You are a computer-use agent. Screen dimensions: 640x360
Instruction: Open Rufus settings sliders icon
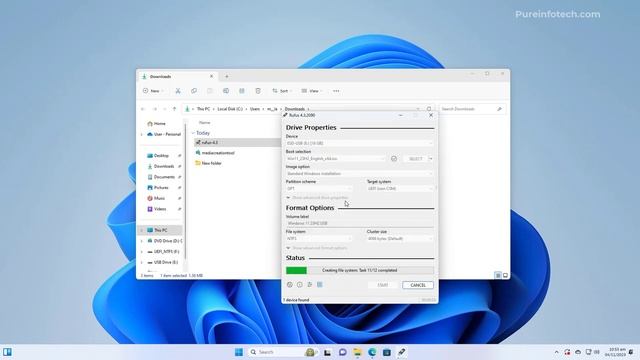point(310,284)
